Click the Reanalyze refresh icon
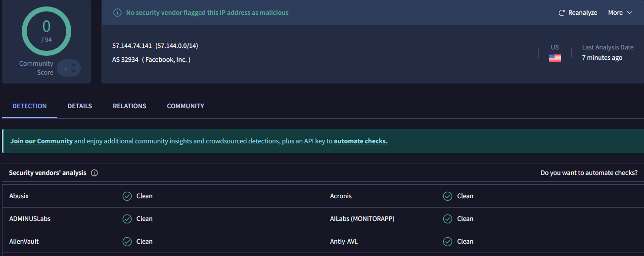Viewport: 644px width, 256px height. click(561, 13)
